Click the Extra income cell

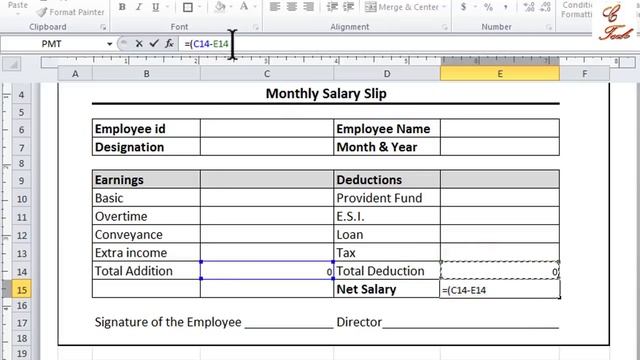(x=146, y=253)
